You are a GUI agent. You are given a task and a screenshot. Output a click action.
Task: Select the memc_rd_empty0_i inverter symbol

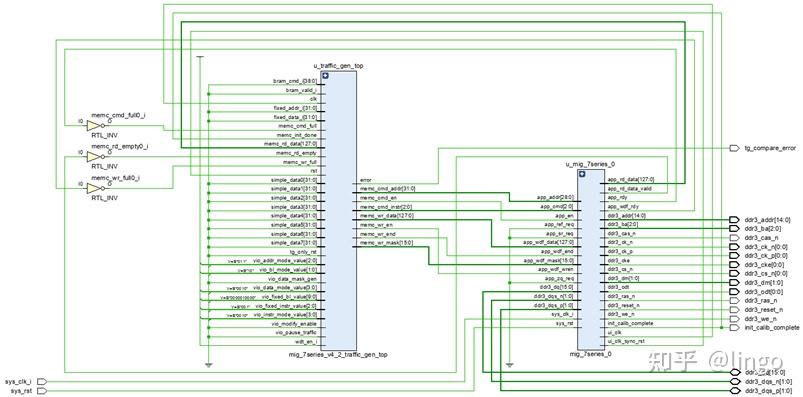pyautogui.click(x=96, y=157)
